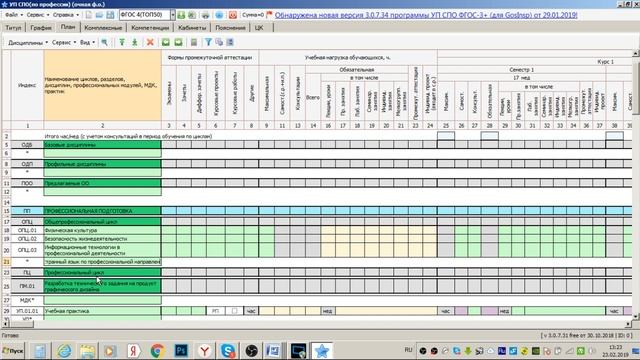Image resolution: width=640 pixels, height=360 pixels.
Task: Open the Файл menu
Action: (13, 15)
